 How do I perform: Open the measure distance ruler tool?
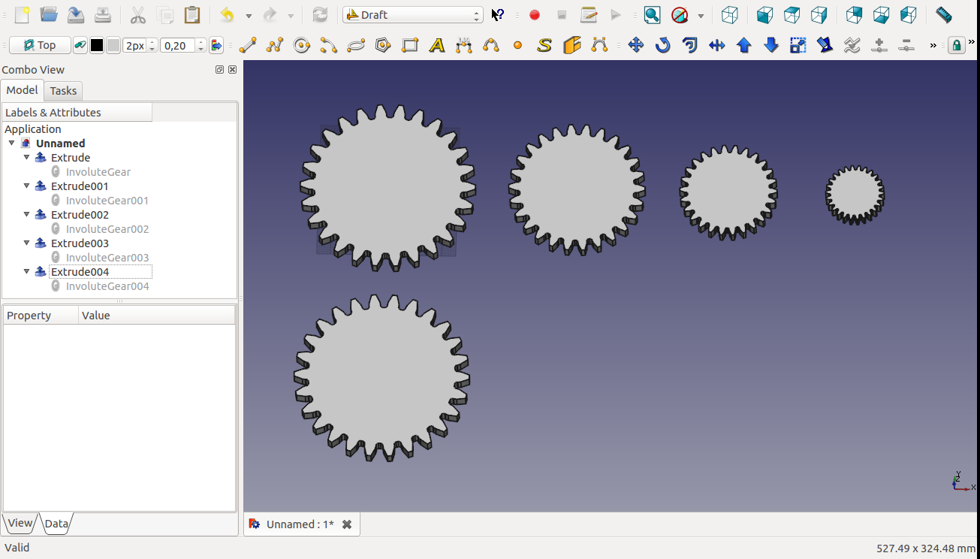944,15
